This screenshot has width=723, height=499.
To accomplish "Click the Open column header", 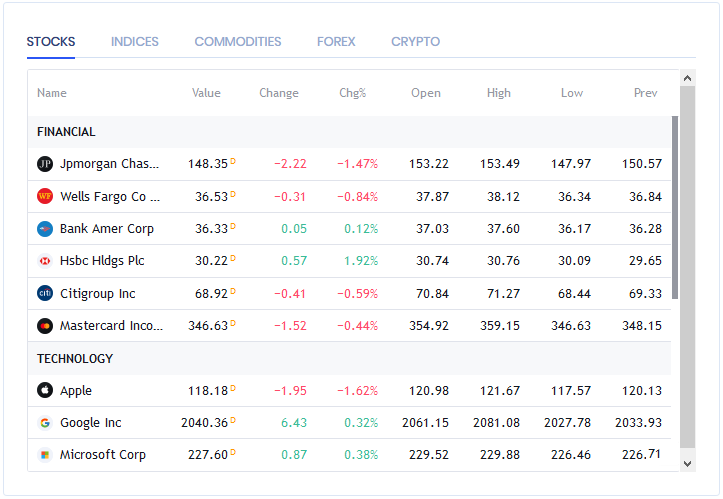I will pyautogui.click(x=426, y=93).
